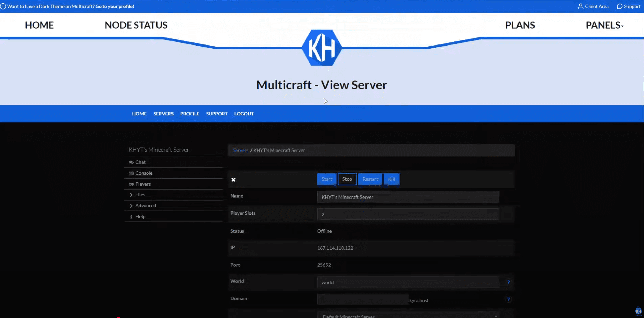The image size is (644, 318).
Task: Open the PROFILE tab
Action: (x=190, y=114)
